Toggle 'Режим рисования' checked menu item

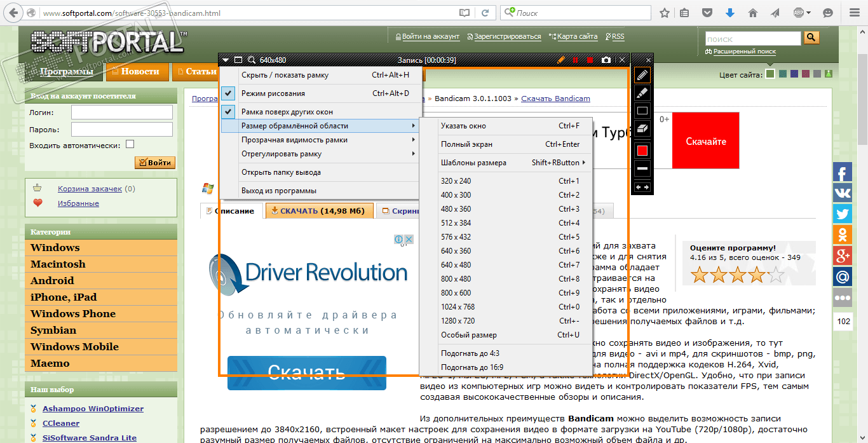tap(321, 93)
